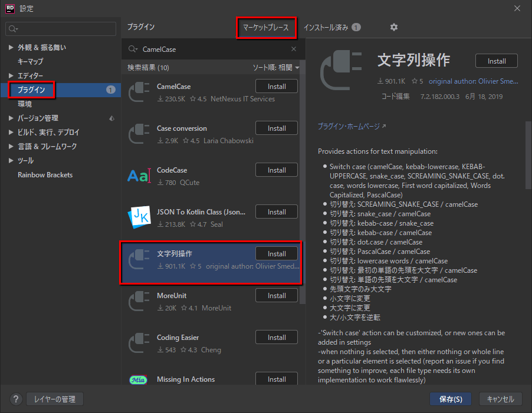This screenshot has height=413, width=532.
Task: Click the CamelCase plugin icon
Action: 139,92
